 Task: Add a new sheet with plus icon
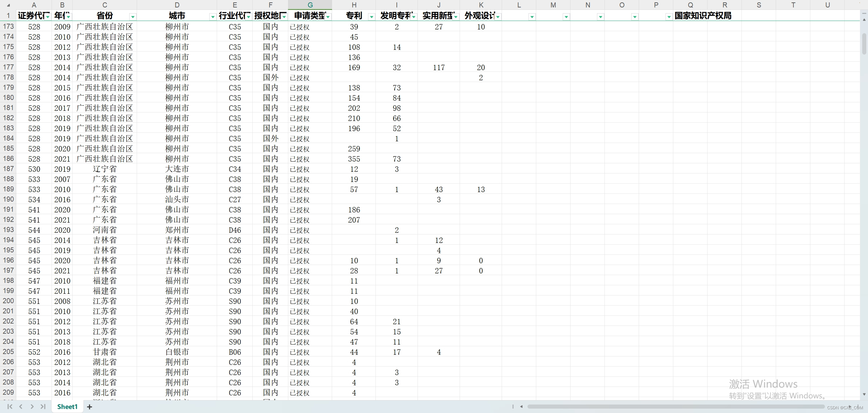(90, 407)
